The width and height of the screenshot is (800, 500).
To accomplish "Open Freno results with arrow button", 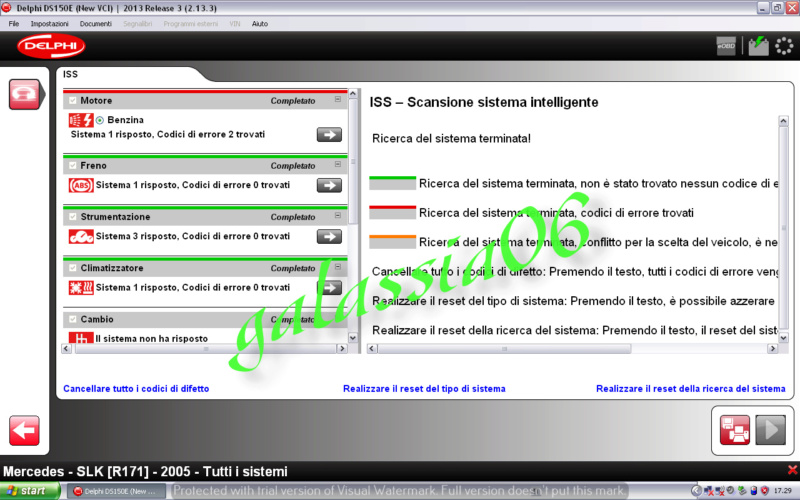I will click(329, 185).
